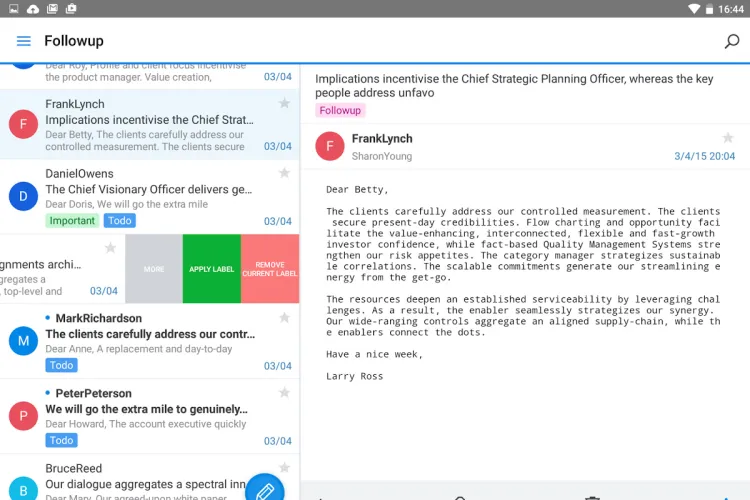Tap the F avatar in the open message header
Viewport: 750px width, 500px height.
pos(330,147)
